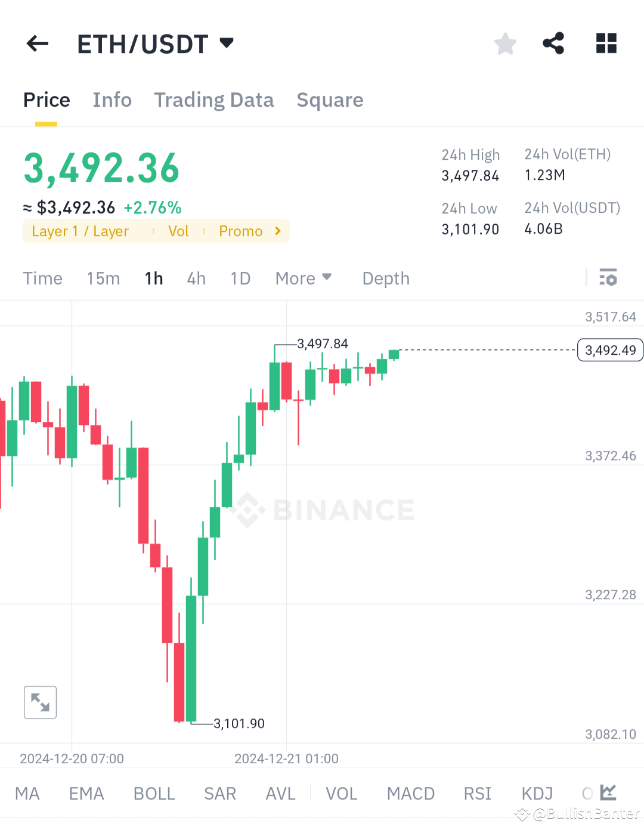Open the Square tab
Image resolution: width=644 pixels, height=827 pixels.
click(330, 100)
